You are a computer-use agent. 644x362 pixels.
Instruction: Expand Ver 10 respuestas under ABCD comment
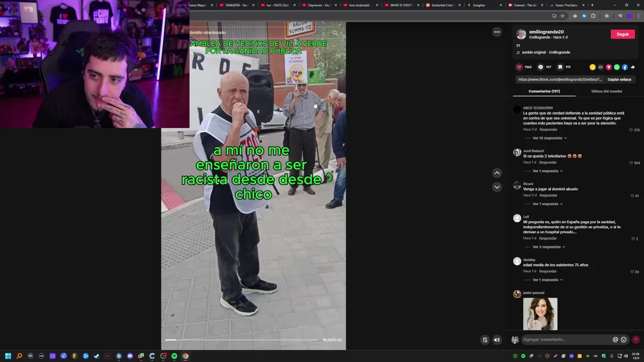(549, 138)
